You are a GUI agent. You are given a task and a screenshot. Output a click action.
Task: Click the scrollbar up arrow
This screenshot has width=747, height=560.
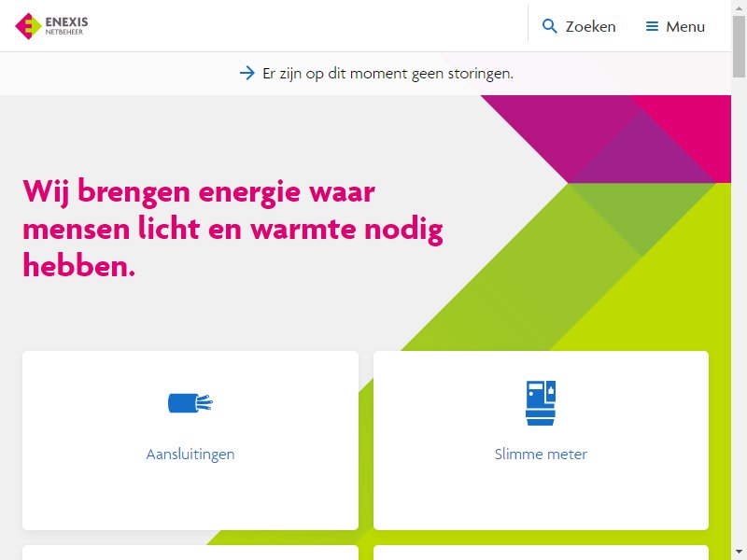click(739, 7)
